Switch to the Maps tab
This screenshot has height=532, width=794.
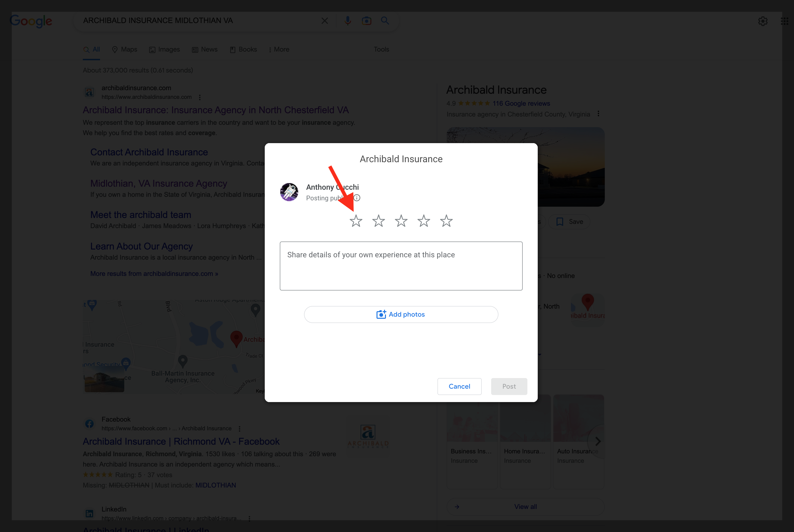point(124,49)
